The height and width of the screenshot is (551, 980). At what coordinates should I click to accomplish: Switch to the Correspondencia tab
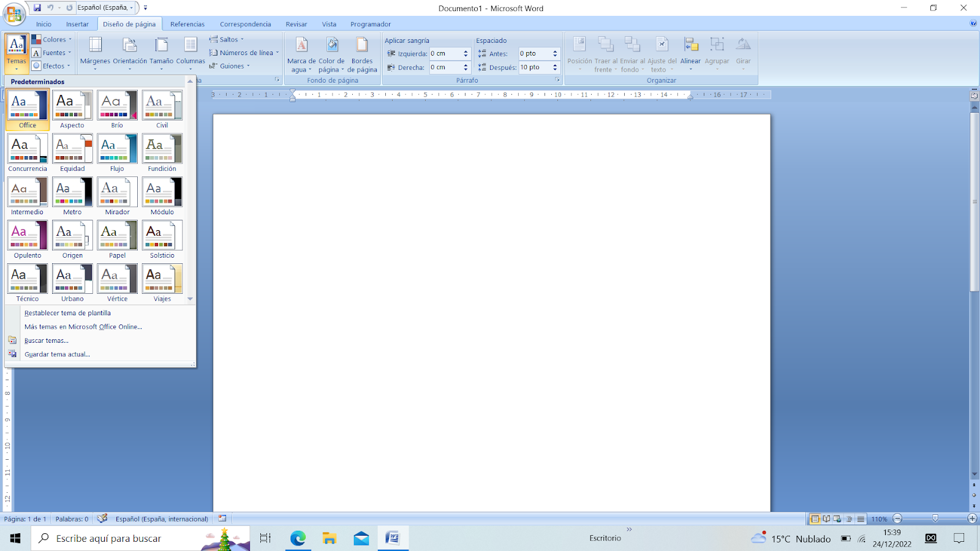[245, 24]
